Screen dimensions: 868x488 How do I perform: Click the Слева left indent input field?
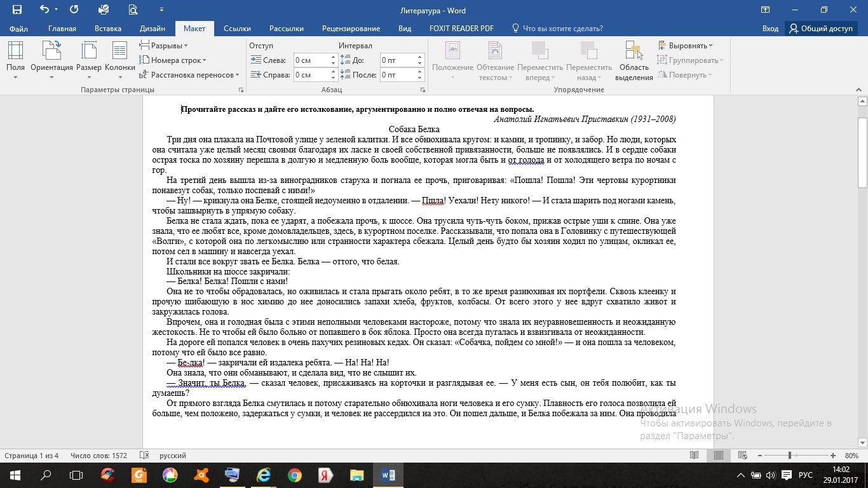[x=311, y=60]
